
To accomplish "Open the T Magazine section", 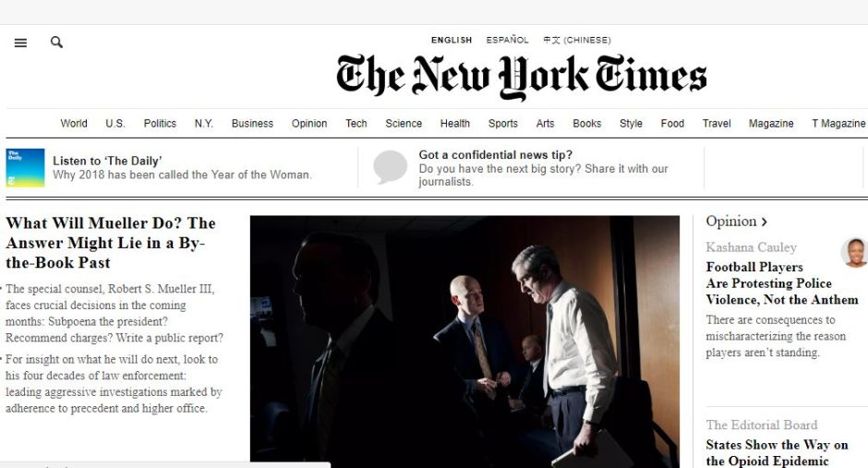I will pos(838,124).
